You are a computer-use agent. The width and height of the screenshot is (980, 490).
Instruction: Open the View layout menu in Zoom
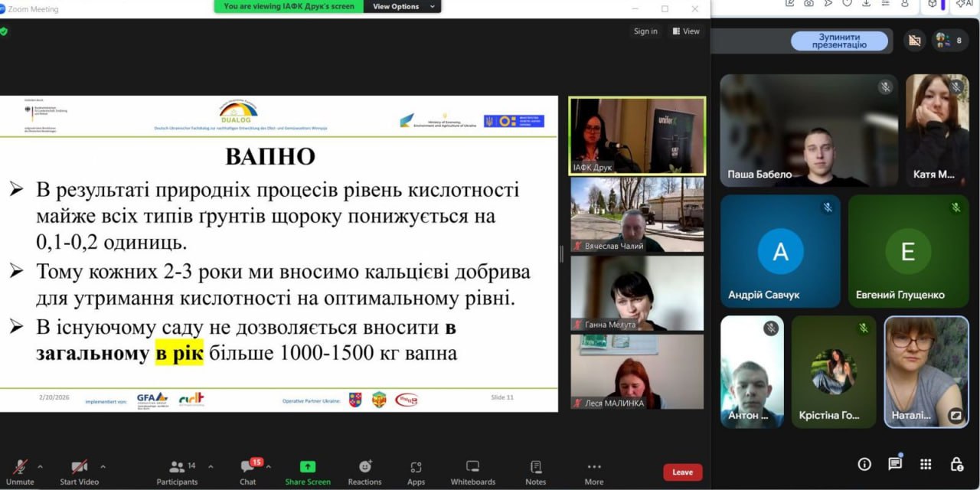pyautogui.click(x=686, y=31)
